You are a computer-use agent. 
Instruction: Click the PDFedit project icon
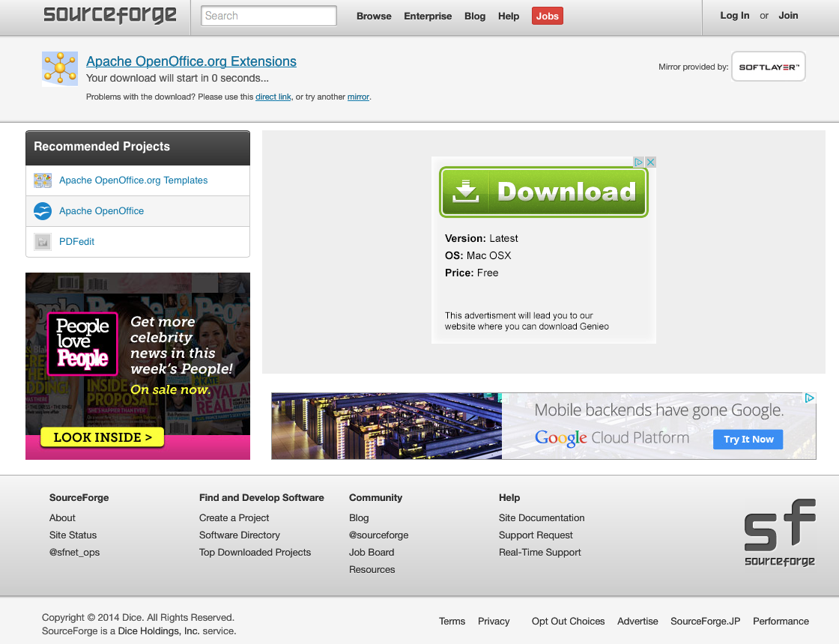[x=43, y=242]
